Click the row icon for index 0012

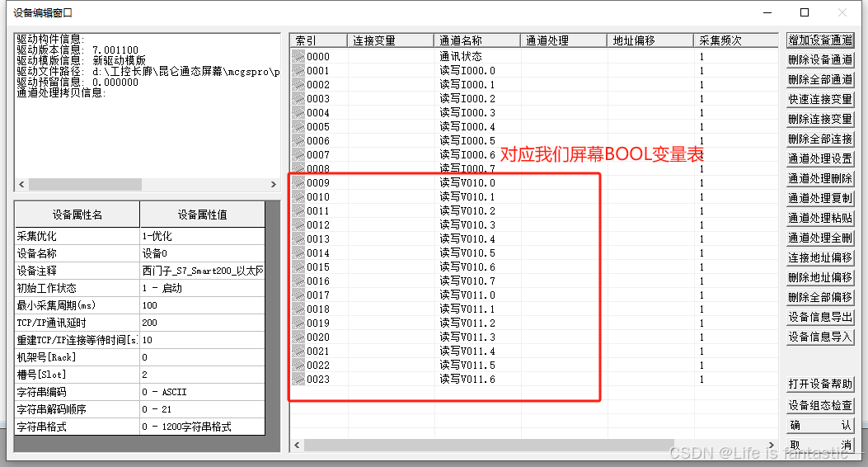click(298, 225)
